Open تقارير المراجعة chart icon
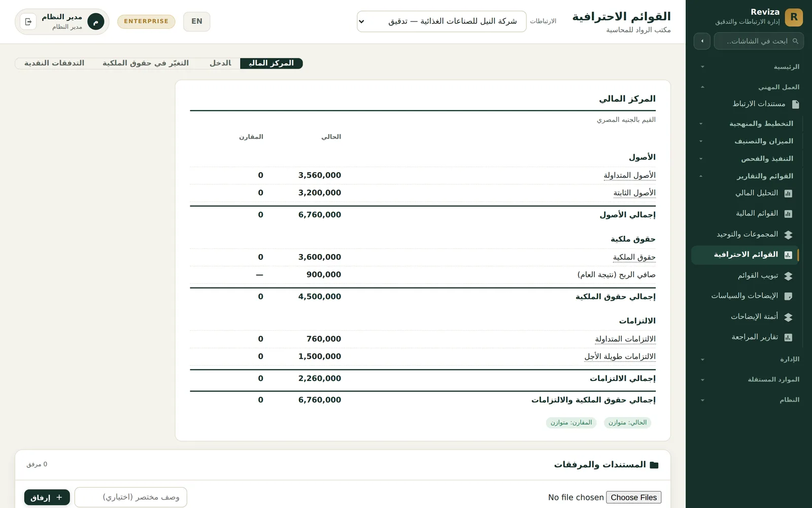This screenshot has height=508, width=812. (788, 337)
